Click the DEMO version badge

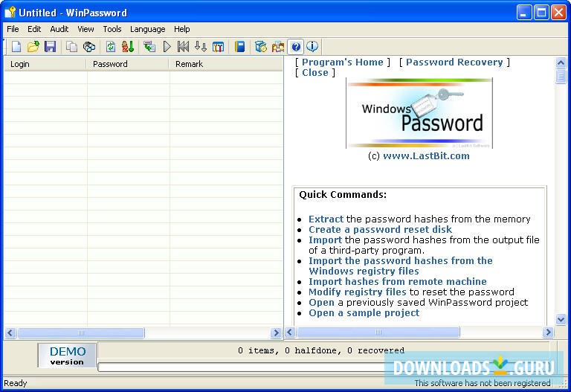coord(67,356)
